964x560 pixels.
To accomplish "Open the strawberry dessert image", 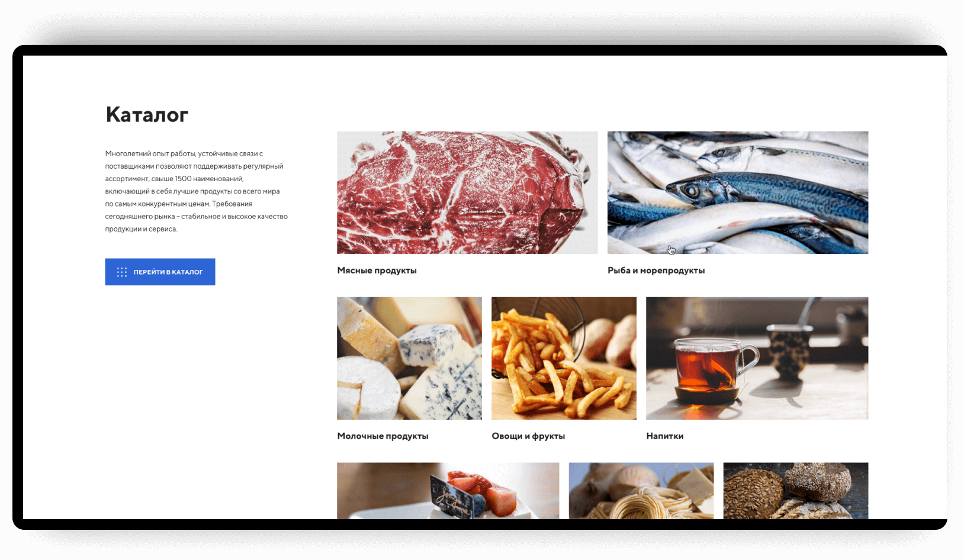I will (448, 491).
